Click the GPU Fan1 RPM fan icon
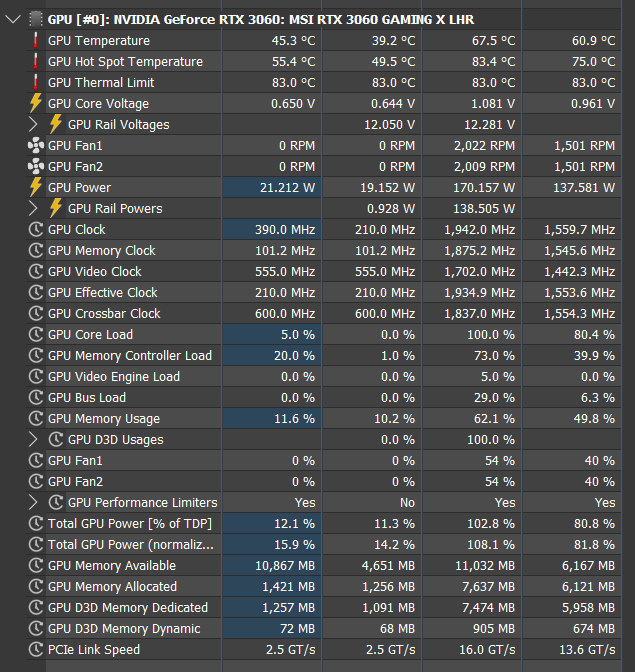 (36, 145)
